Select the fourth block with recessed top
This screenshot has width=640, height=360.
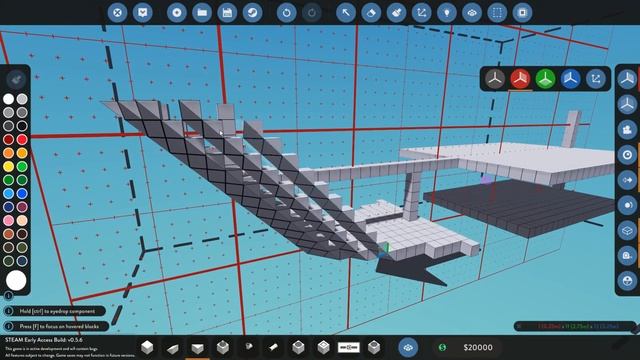pyautogui.click(x=223, y=347)
